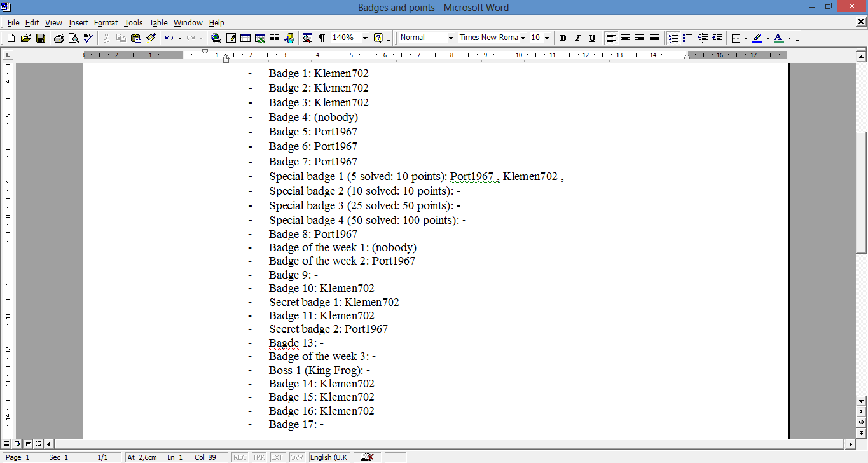
Task: Open the Document Map
Action: [307, 38]
